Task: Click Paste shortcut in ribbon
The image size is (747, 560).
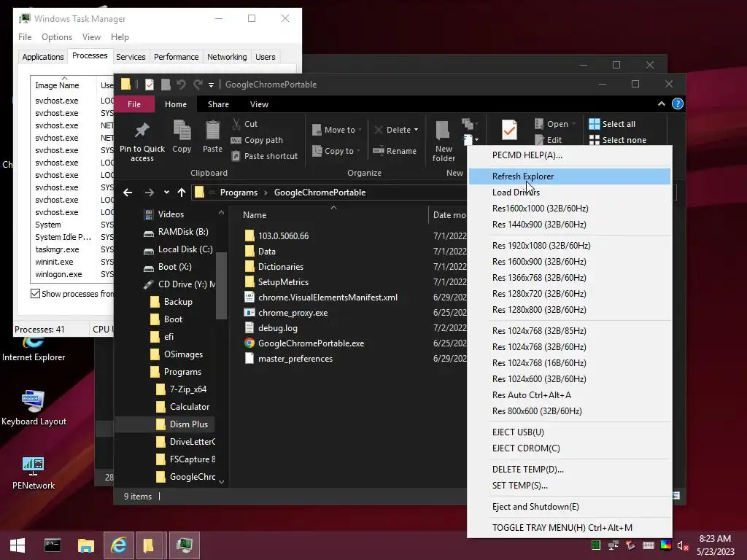Action: pos(264,156)
